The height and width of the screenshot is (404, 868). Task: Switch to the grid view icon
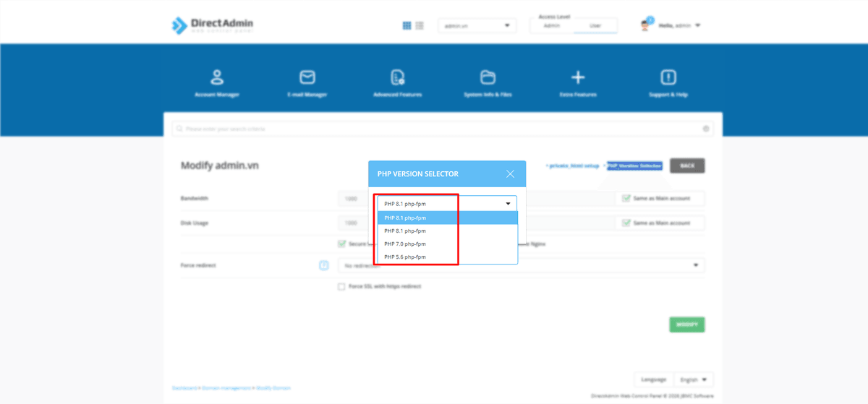pos(407,26)
